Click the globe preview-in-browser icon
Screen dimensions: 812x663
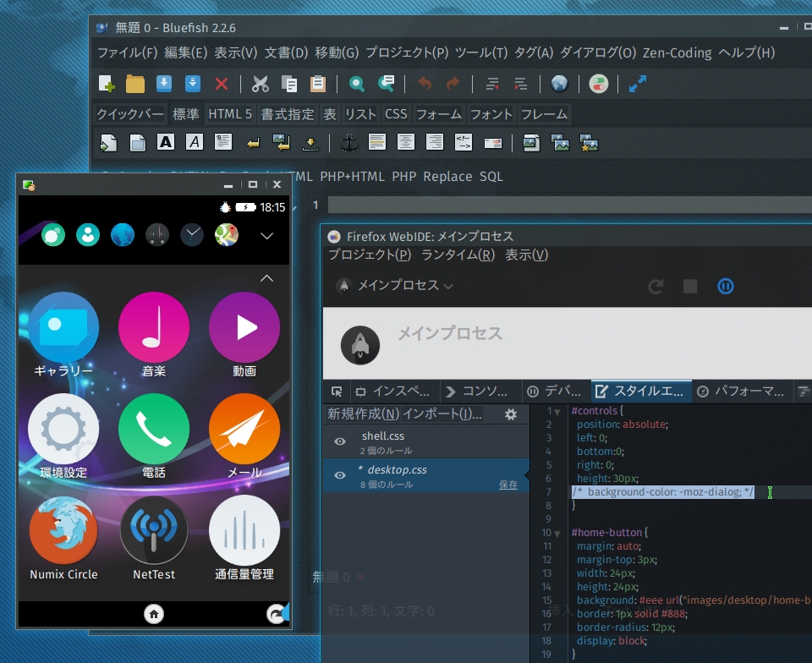point(559,84)
